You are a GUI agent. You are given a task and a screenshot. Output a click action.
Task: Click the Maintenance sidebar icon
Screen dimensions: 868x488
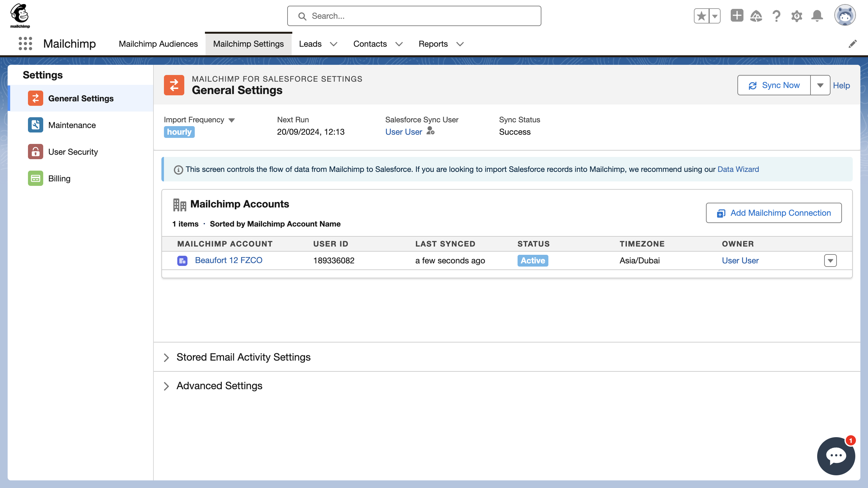pos(35,125)
